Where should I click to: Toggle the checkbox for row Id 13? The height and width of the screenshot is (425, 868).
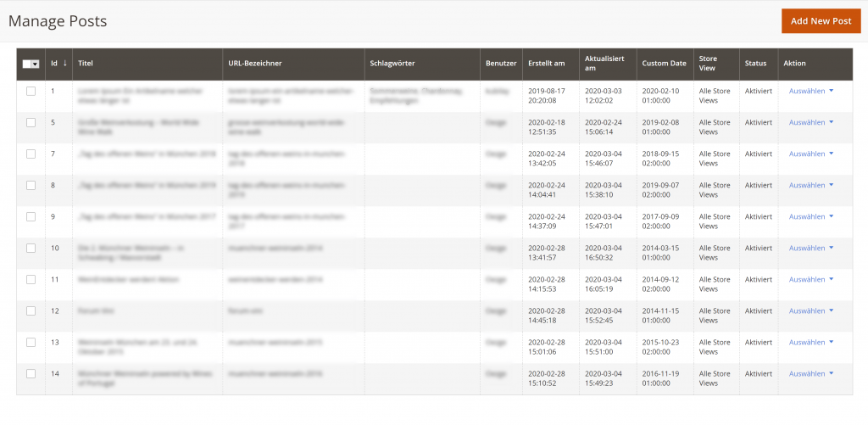click(x=31, y=343)
